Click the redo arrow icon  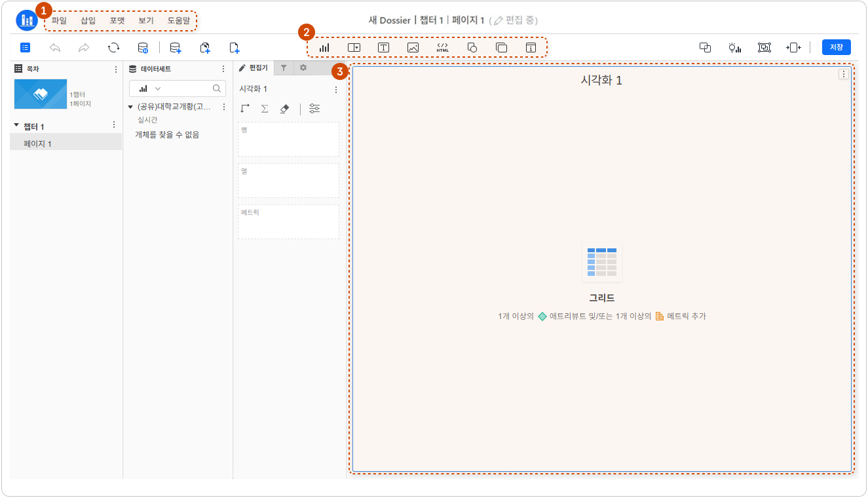click(84, 47)
